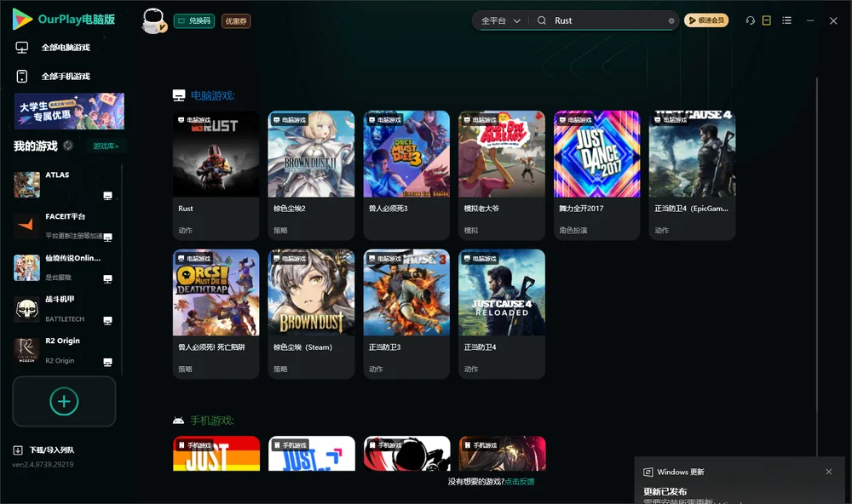The height and width of the screenshot is (504, 852).
Task: Open the 兽人必须死3 game card
Action: point(406,175)
